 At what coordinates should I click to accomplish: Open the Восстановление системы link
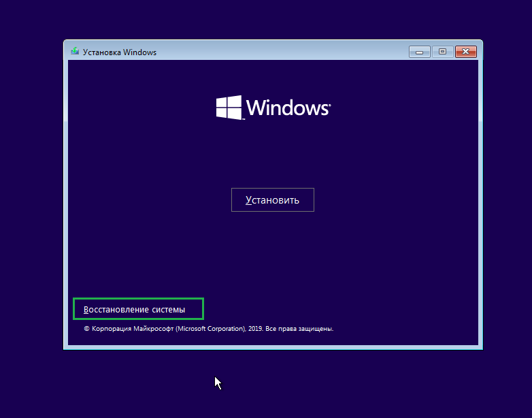[134, 309]
